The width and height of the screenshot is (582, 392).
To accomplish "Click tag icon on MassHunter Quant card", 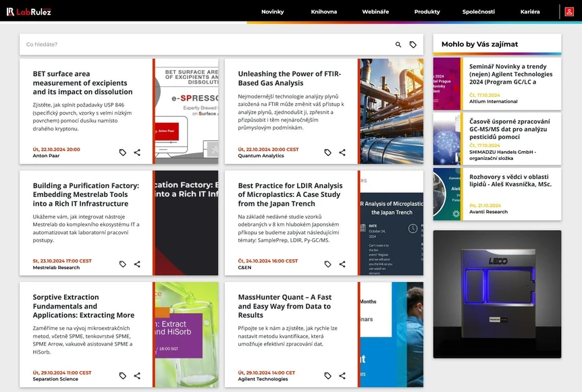I will tap(327, 376).
